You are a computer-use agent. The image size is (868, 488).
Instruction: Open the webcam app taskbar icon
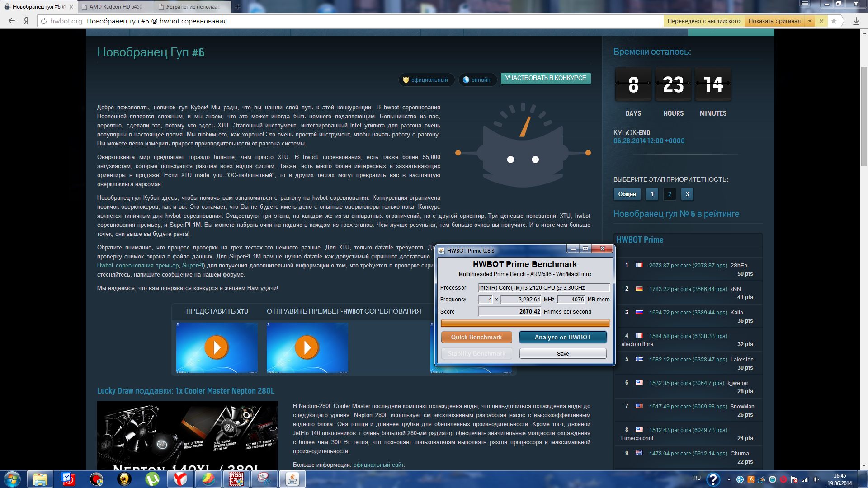point(124,479)
